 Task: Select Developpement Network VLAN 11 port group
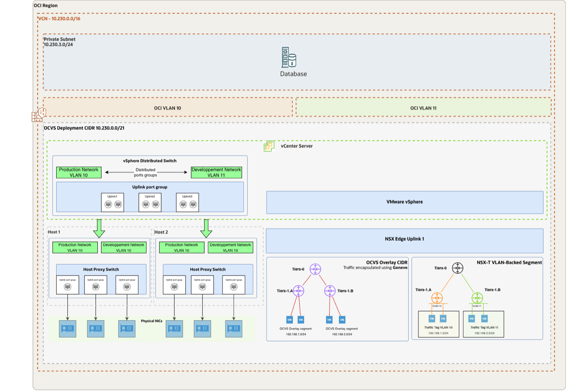point(216,172)
